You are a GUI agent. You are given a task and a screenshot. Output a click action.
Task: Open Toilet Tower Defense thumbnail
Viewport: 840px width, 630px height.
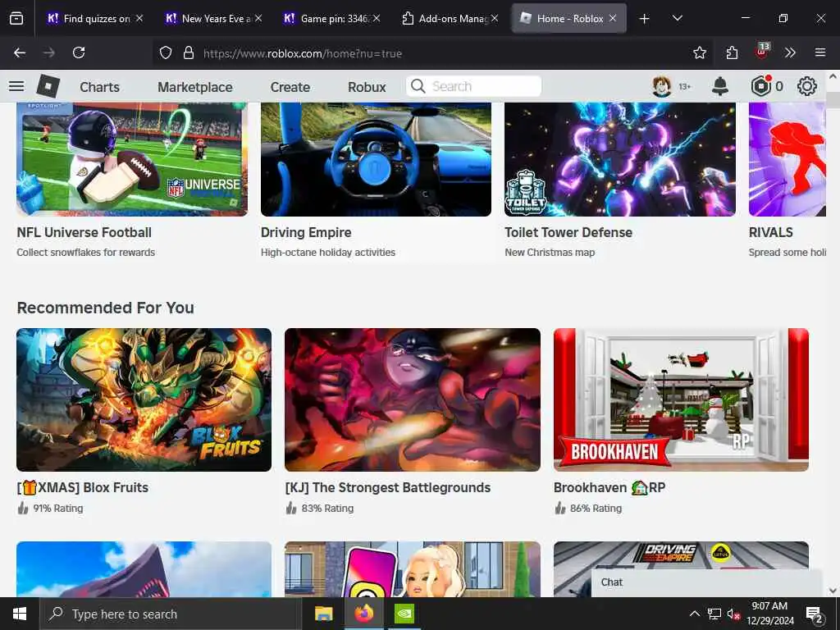[620, 159]
